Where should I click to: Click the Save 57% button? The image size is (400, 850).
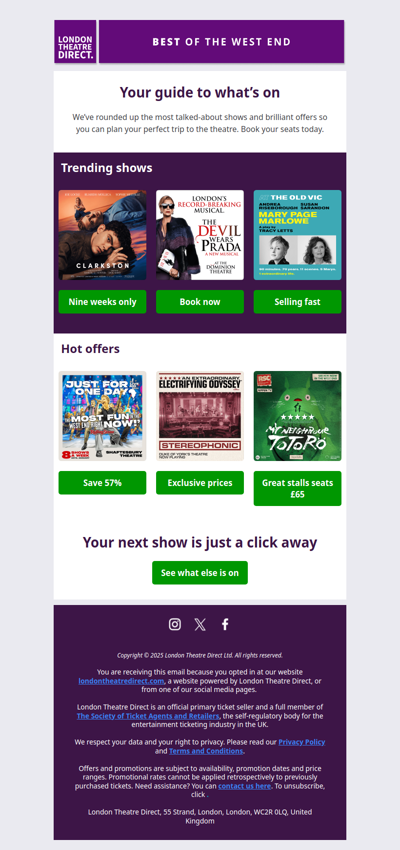(102, 482)
